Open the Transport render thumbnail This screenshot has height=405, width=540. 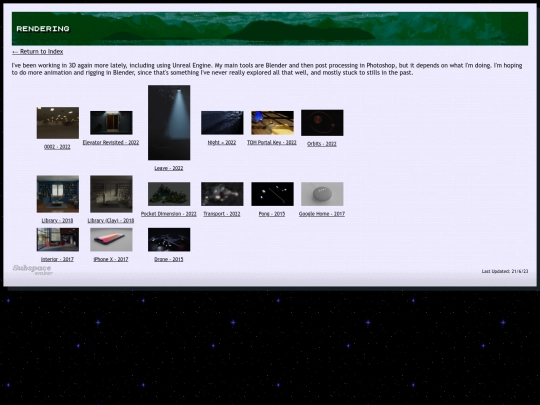(222, 194)
